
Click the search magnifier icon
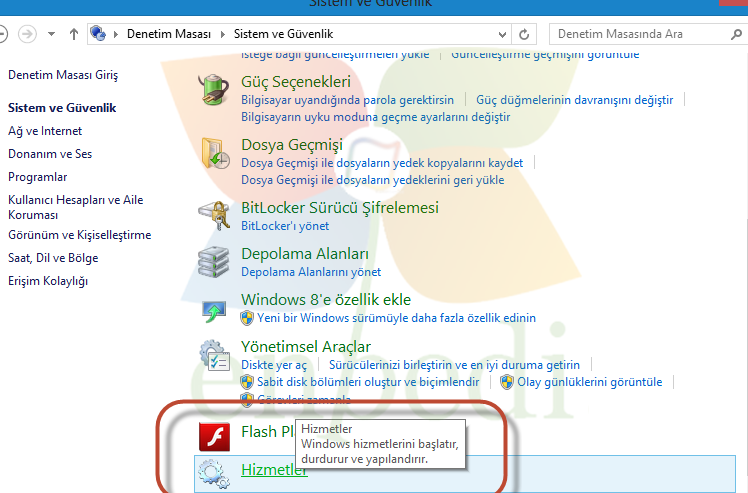[736, 34]
